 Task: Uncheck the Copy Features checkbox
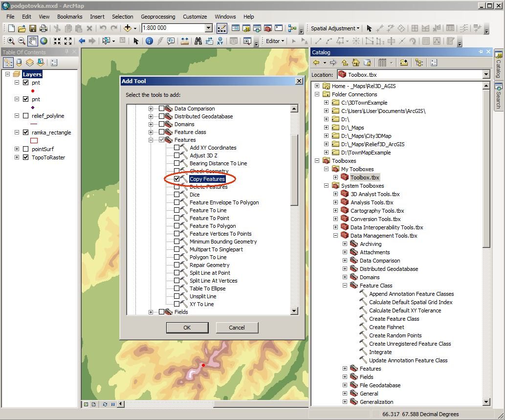(177, 179)
